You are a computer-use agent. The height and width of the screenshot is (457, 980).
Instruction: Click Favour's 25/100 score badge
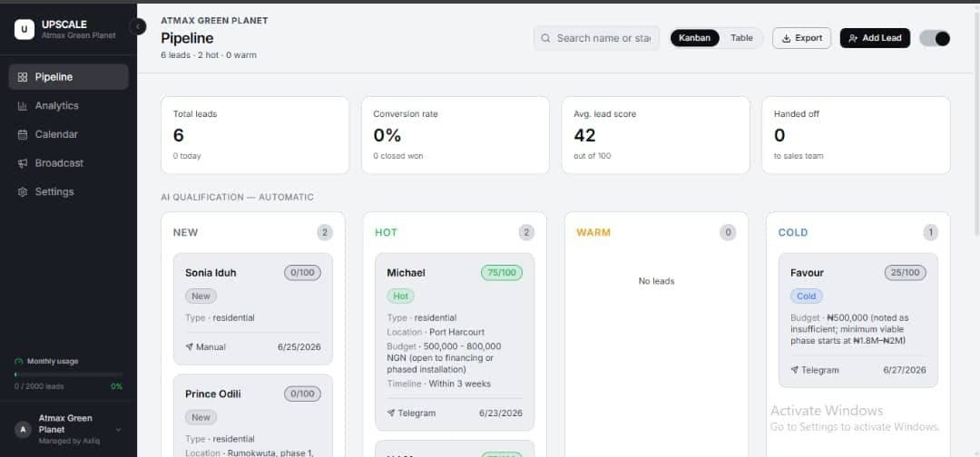pyautogui.click(x=906, y=273)
